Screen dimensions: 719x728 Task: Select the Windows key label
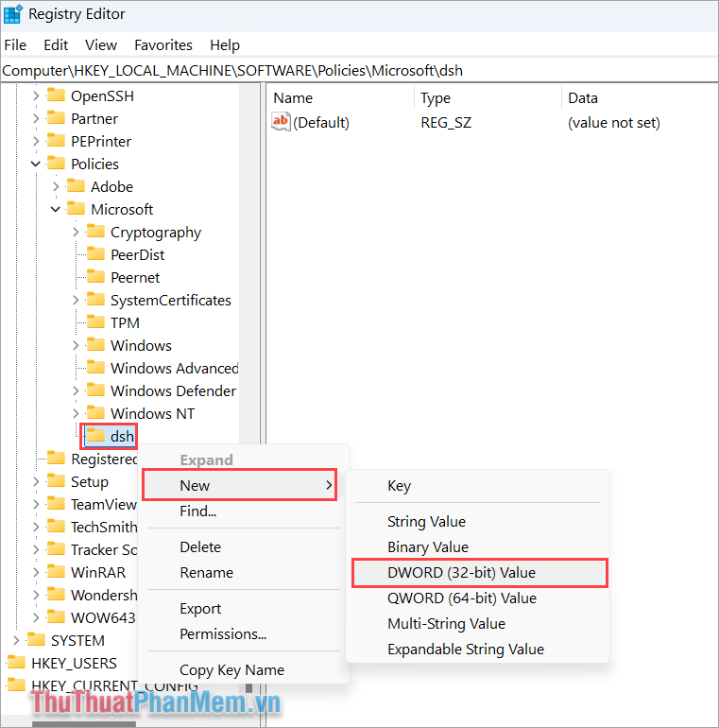[141, 345]
